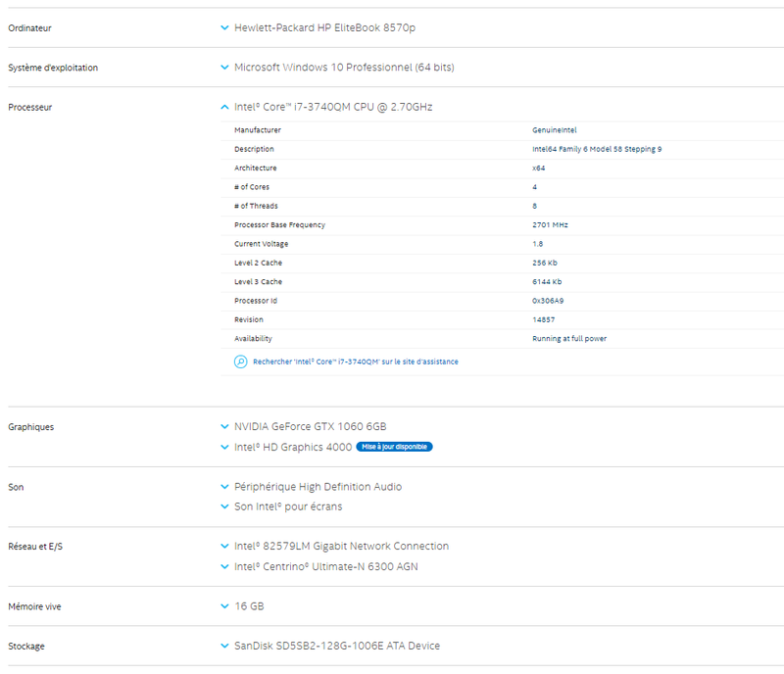Select the '6144 Kb' Level 3 cache value
784x674 pixels.
(x=547, y=282)
